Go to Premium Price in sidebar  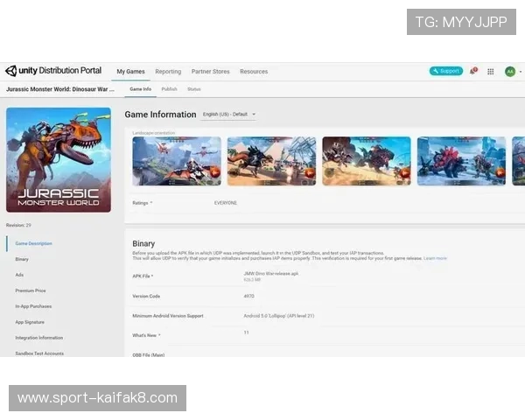tap(31, 290)
